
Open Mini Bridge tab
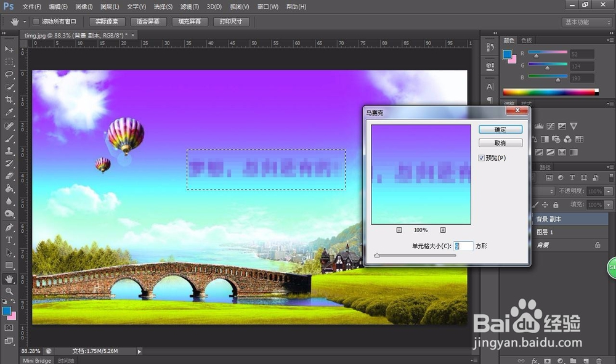(37, 360)
